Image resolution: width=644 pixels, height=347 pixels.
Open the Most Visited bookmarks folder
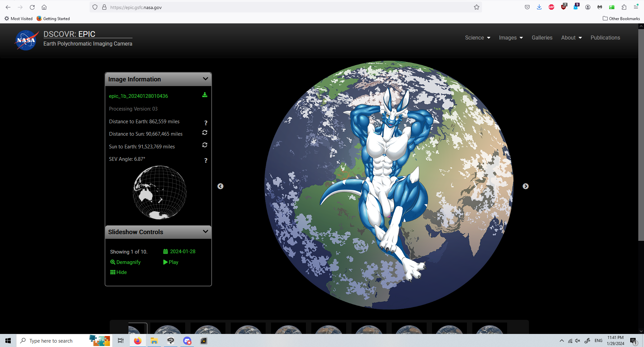pos(18,18)
